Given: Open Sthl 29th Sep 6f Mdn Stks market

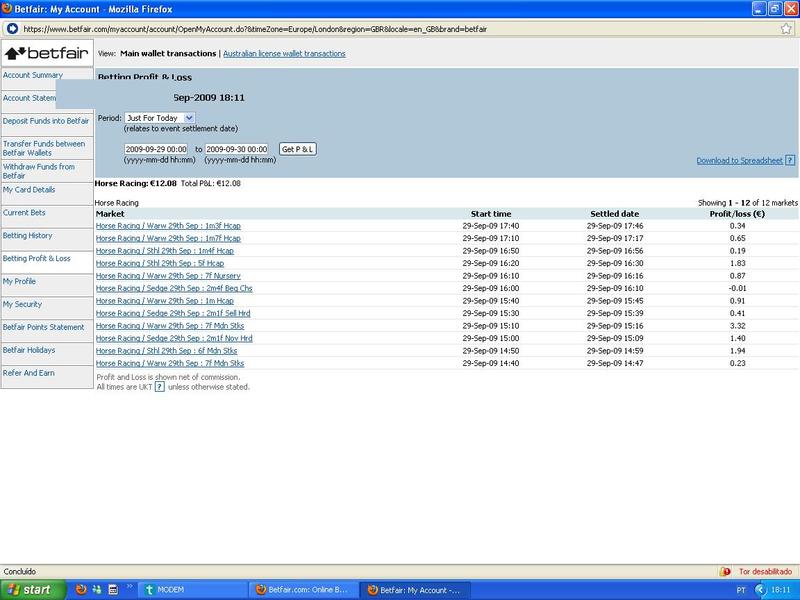Looking at the screenshot, I should coord(166,351).
